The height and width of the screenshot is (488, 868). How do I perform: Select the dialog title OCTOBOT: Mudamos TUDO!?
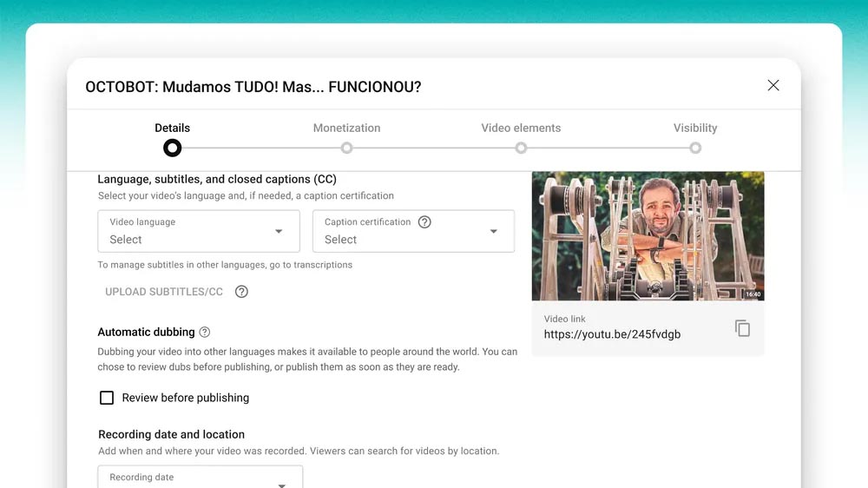coord(253,87)
